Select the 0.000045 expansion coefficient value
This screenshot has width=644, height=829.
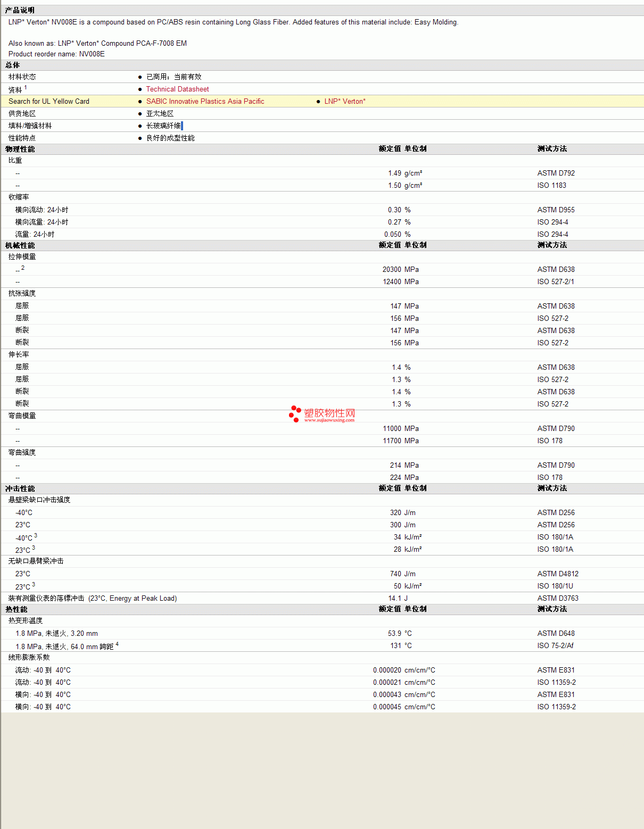(x=387, y=707)
